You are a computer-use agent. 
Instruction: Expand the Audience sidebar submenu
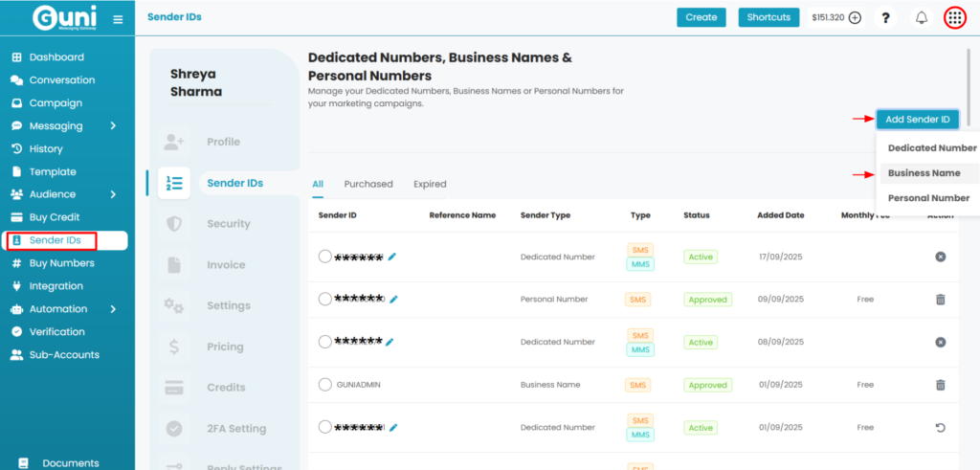pyautogui.click(x=113, y=194)
